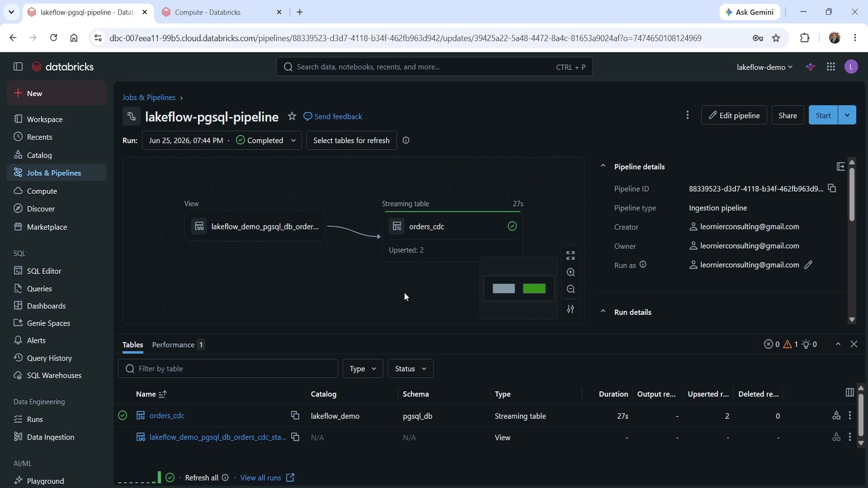Zoom out of pipeline graph
This screenshot has width=868, height=488.
click(x=571, y=289)
